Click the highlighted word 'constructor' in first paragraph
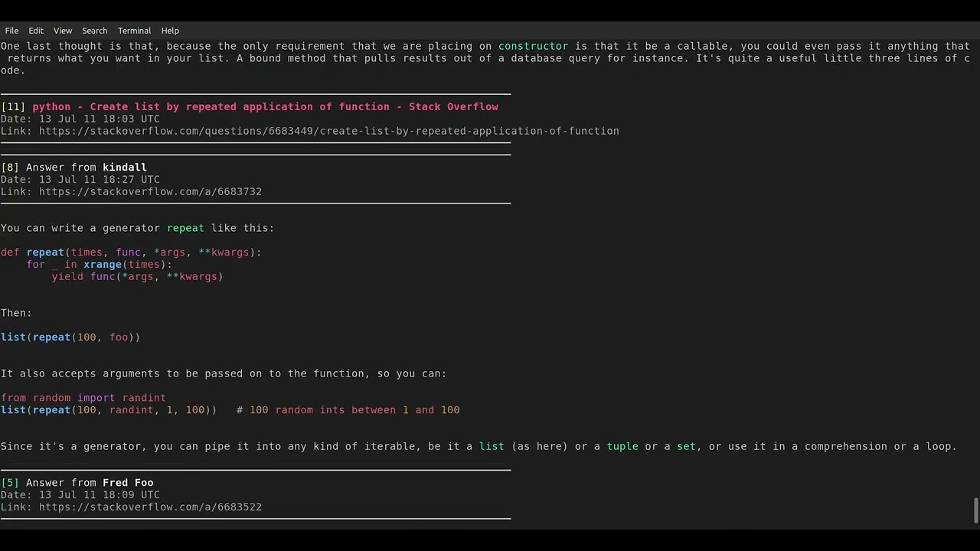The width and height of the screenshot is (980, 551). tap(534, 46)
